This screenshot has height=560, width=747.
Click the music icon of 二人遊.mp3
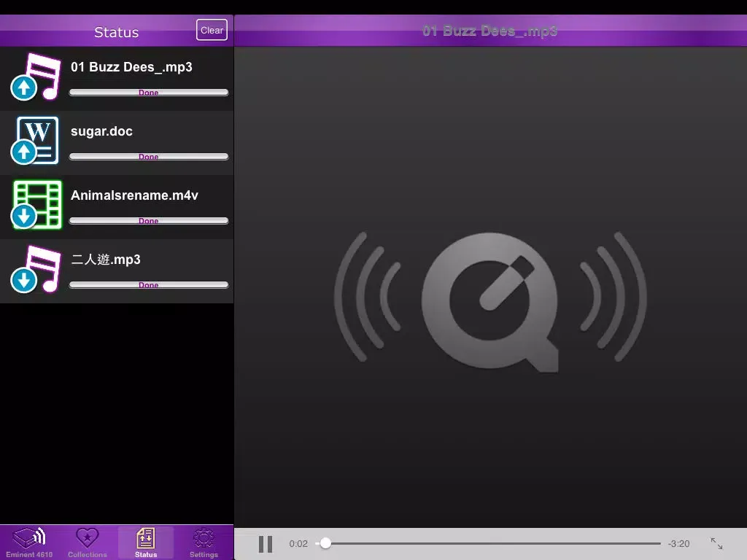(36, 269)
